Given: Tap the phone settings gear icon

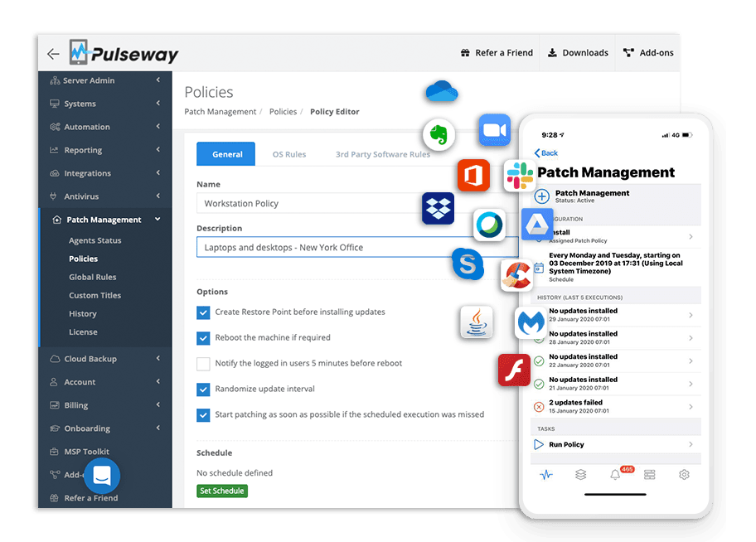Looking at the screenshot, I should 684,475.
